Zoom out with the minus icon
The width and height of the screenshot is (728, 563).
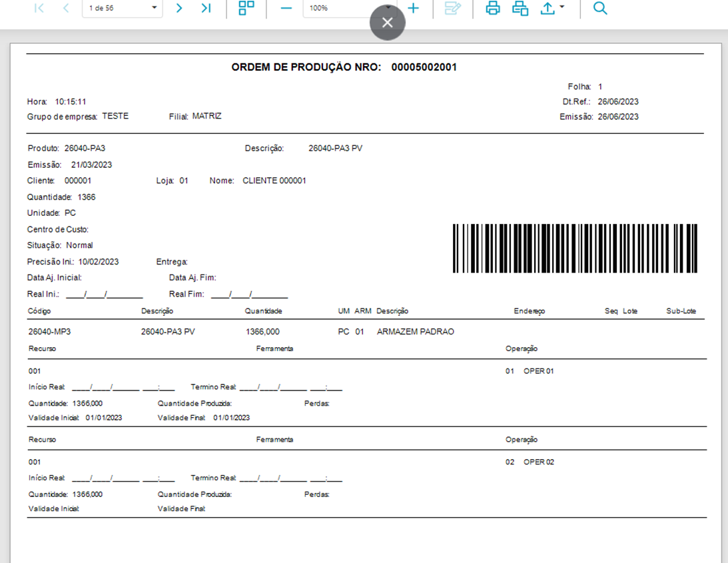tap(286, 8)
